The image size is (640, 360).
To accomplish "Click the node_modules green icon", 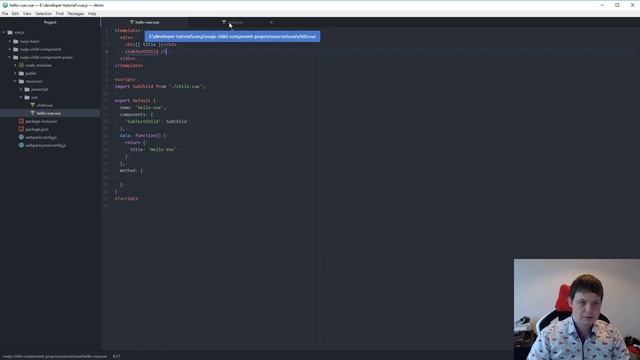I will pyautogui.click(x=21, y=65).
